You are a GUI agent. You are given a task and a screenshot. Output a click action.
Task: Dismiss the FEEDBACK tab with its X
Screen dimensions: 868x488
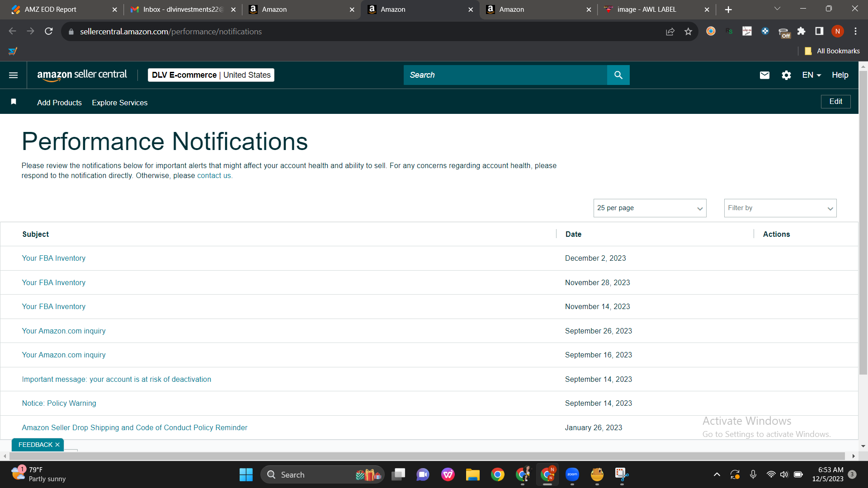57,445
